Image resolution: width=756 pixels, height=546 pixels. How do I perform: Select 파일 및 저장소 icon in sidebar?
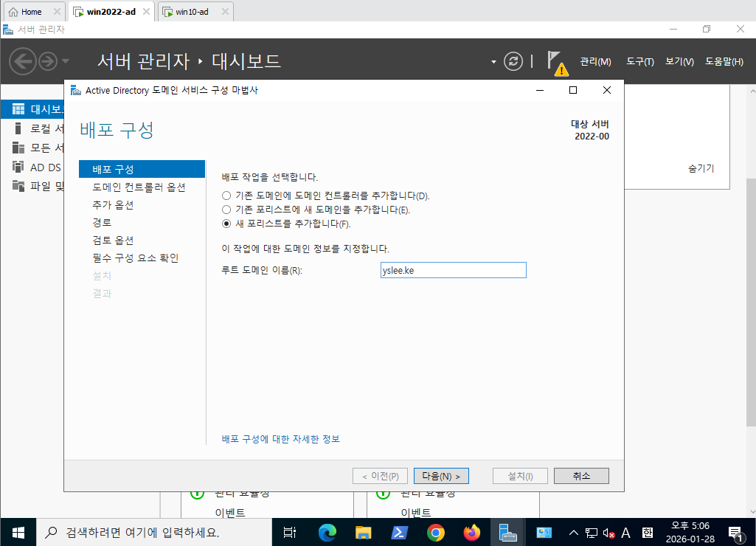(18, 186)
